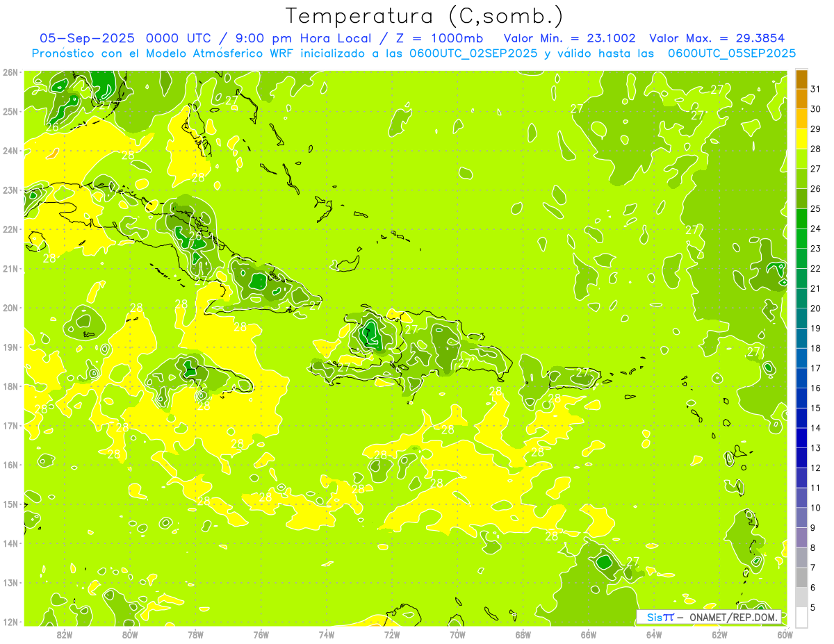Click the gray colorbar swatch between 6 and 7
Viewport: 834px width, 644px height.
click(801, 577)
